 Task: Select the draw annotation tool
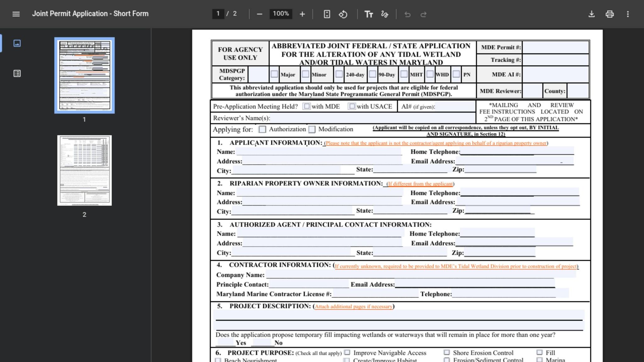(385, 14)
